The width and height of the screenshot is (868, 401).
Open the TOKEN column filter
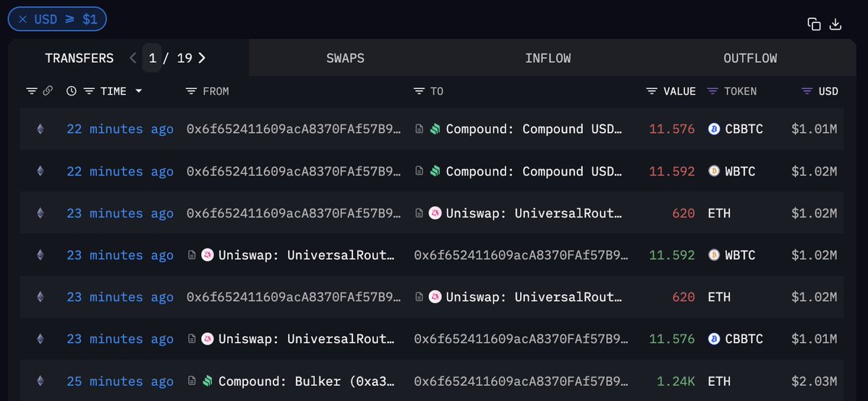tap(712, 91)
